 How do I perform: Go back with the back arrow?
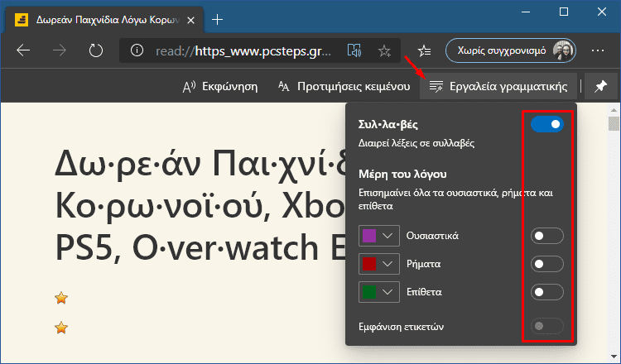point(23,50)
